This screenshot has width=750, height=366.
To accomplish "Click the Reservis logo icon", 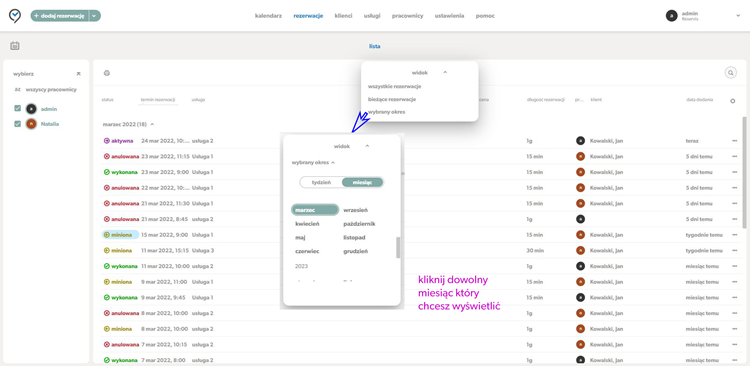I will point(15,16).
